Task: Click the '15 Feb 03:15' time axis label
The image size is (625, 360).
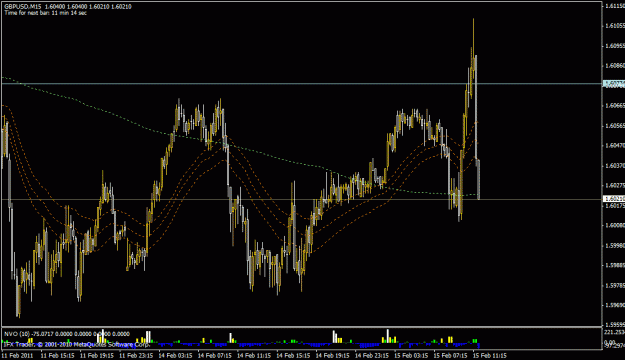Action: pyautogui.click(x=411, y=355)
